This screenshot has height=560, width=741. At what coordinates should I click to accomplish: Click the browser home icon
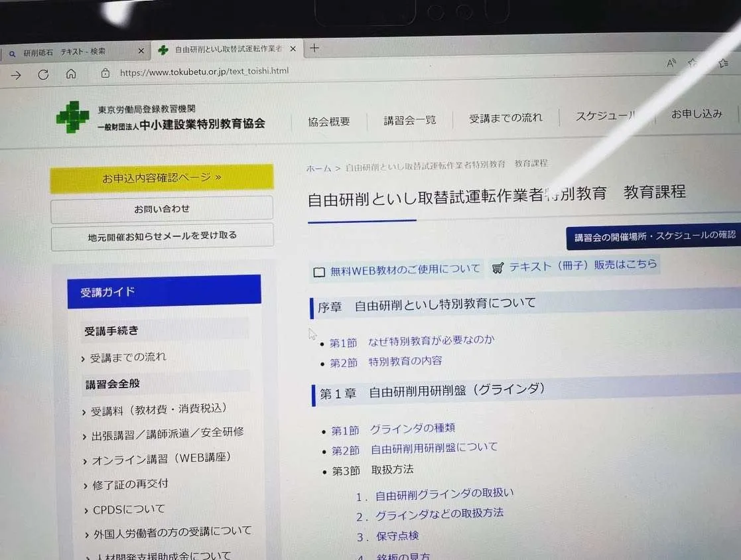pos(71,74)
